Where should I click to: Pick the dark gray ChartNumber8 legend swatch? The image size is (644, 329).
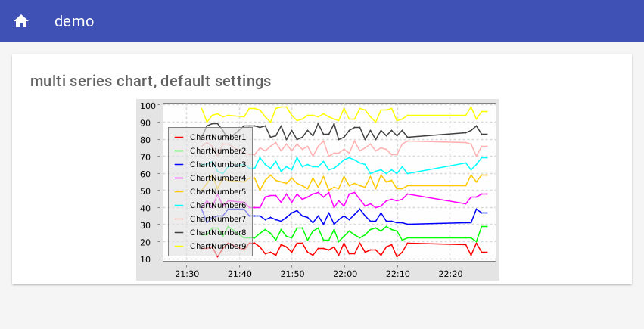(x=179, y=232)
